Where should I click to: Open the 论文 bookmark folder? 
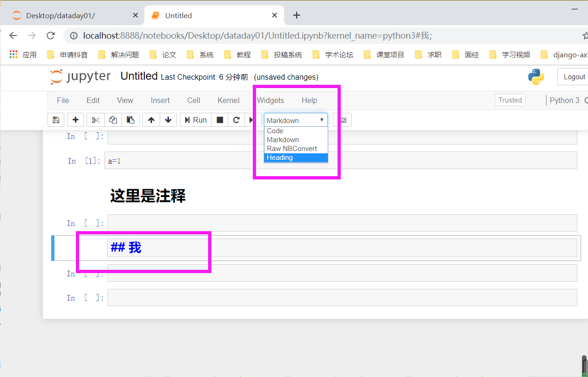163,55
